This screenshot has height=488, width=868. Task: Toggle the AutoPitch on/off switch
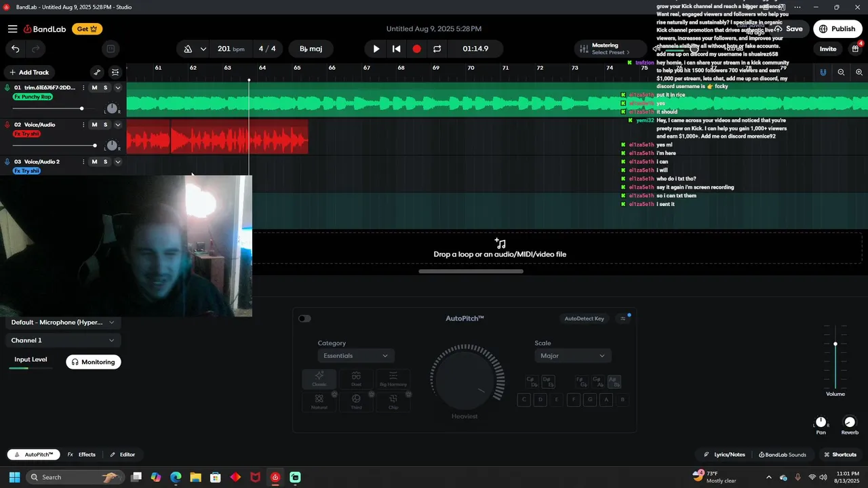(x=304, y=319)
